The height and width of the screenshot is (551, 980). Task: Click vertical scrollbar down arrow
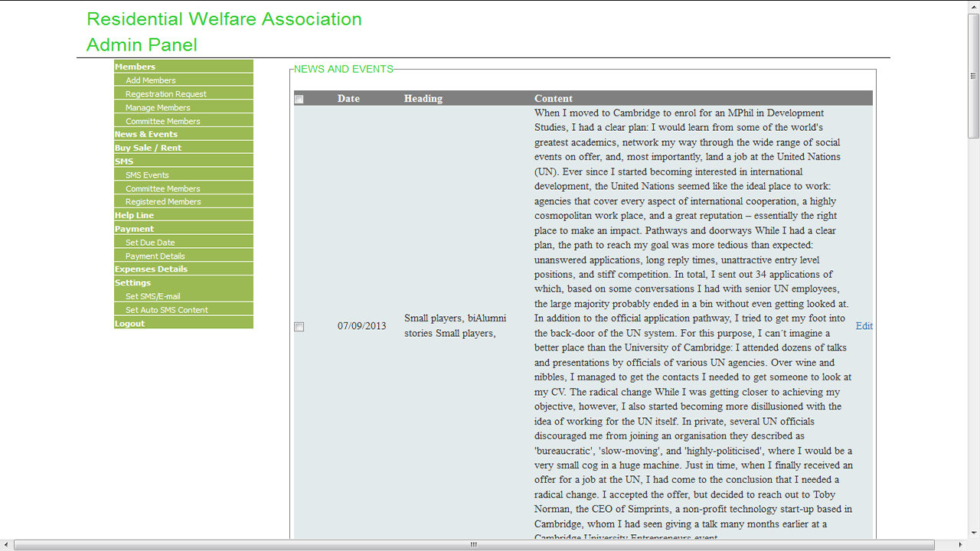pos(973,532)
